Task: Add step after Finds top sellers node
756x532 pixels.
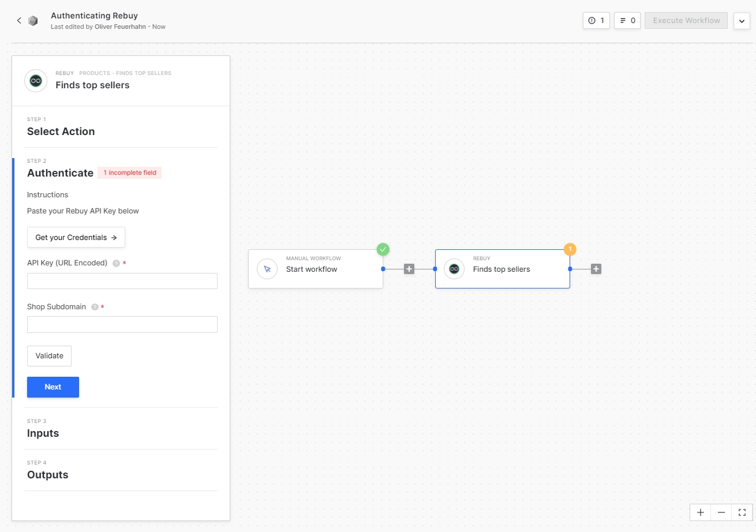Action: point(596,269)
